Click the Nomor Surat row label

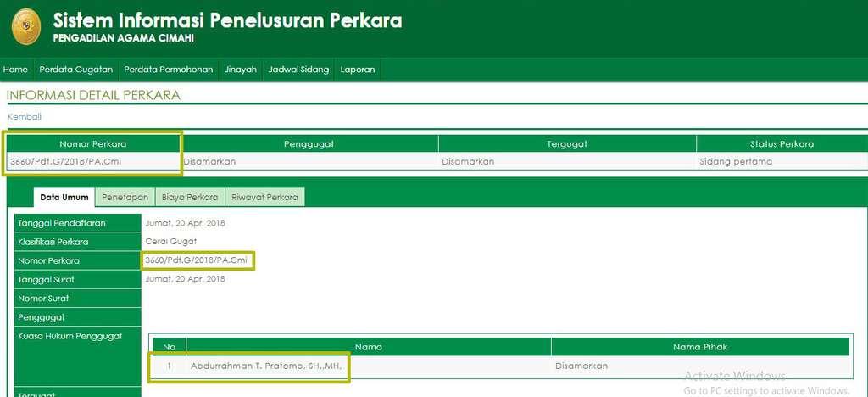point(77,299)
